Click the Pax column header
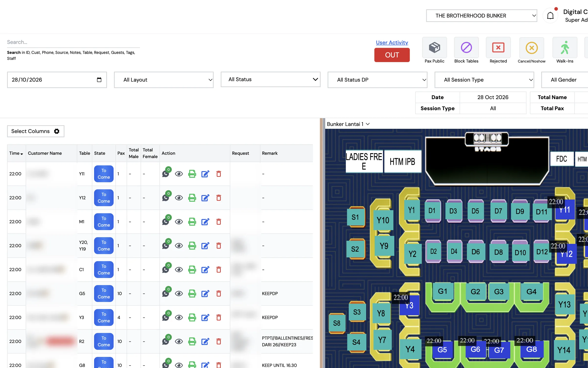 click(121, 153)
